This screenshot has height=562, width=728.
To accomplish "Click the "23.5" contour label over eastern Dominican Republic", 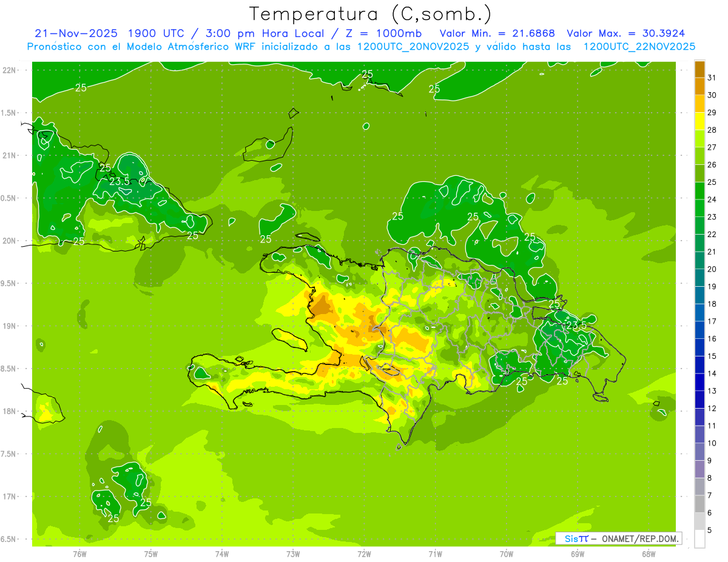I will [577, 325].
